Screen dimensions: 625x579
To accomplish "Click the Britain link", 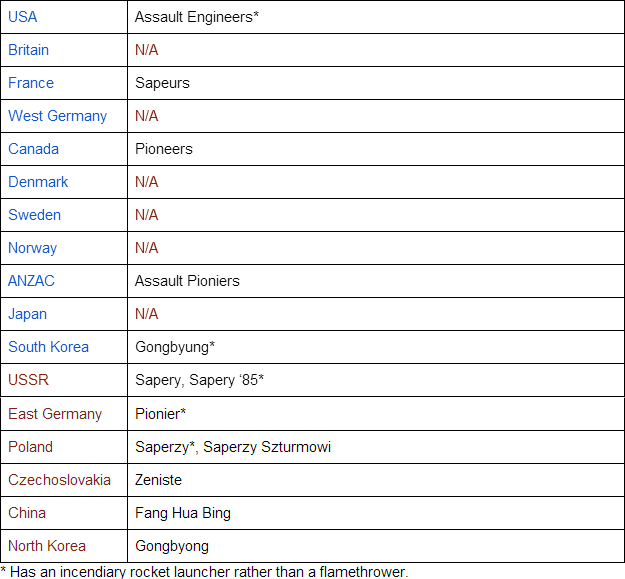I will pos(28,50).
